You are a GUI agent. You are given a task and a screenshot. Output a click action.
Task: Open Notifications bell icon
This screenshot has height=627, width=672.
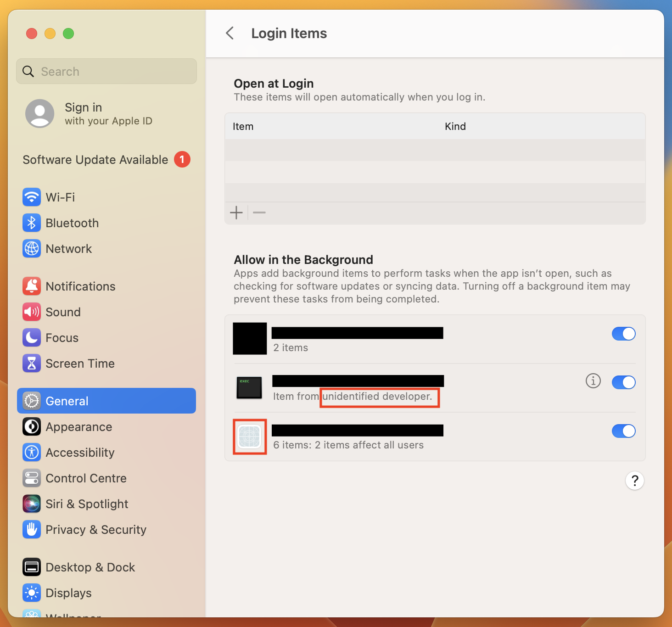click(32, 286)
